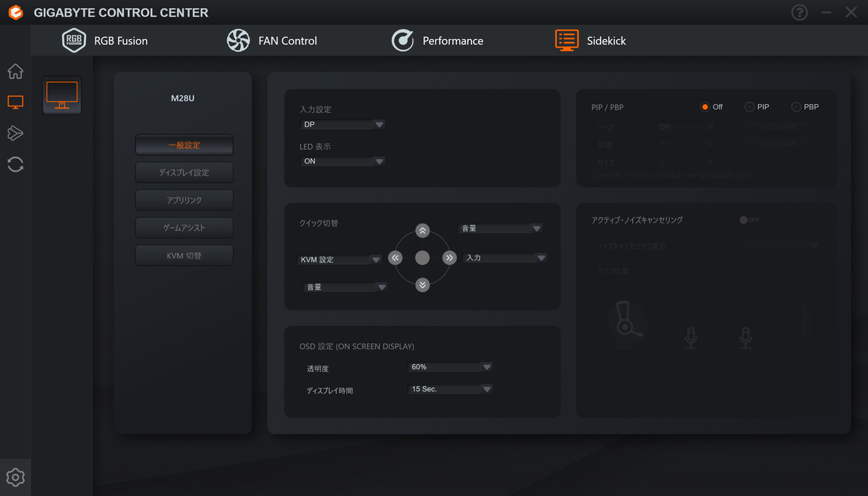Click the up double-chevron quick switch button

click(x=423, y=231)
